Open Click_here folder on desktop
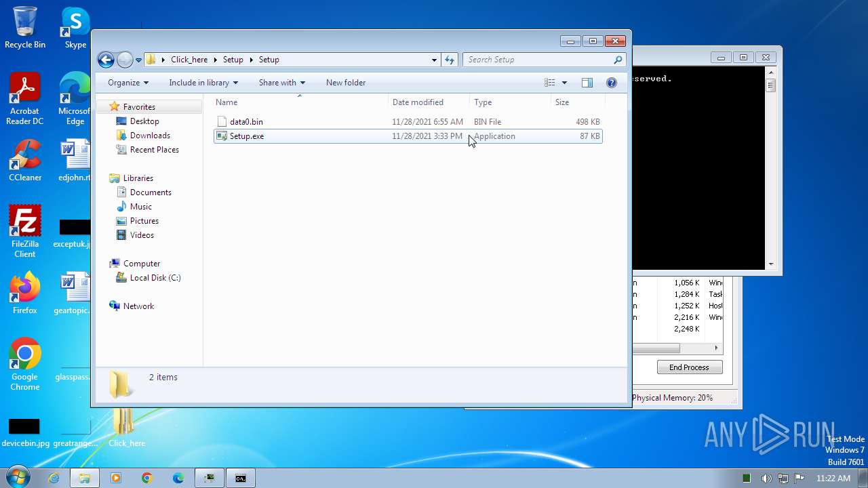 pyautogui.click(x=126, y=428)
